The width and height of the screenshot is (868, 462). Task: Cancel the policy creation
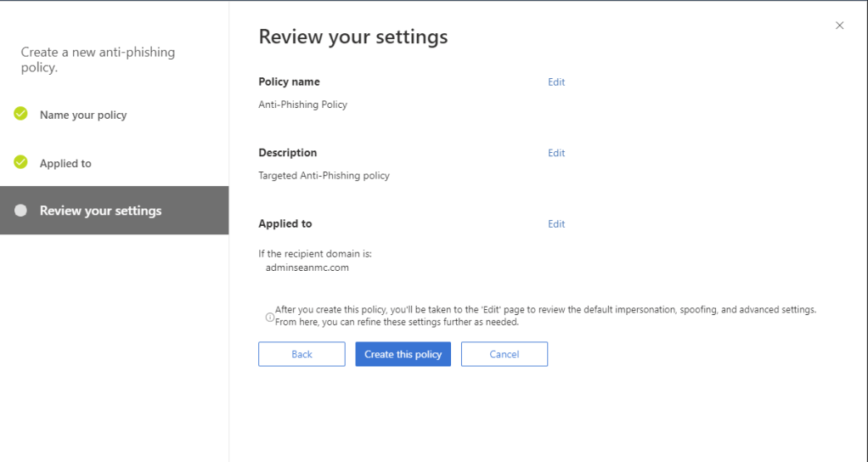[504, 354]
